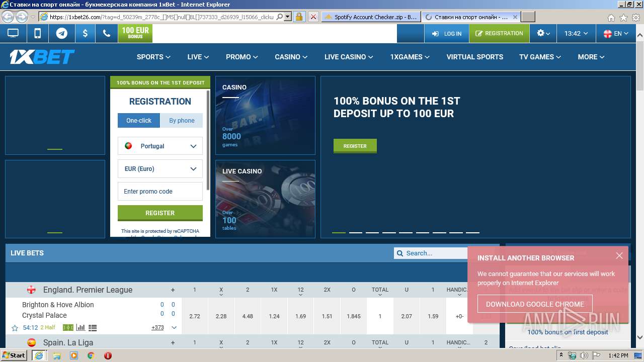644x362 pixels.
Task: Click the Enter promo code field
Action: (x=160, y=192)
